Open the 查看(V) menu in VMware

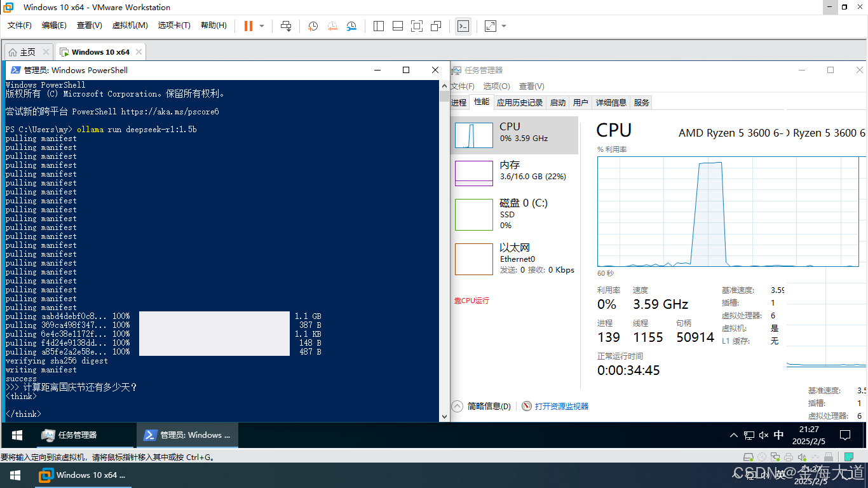pos(90,25)
